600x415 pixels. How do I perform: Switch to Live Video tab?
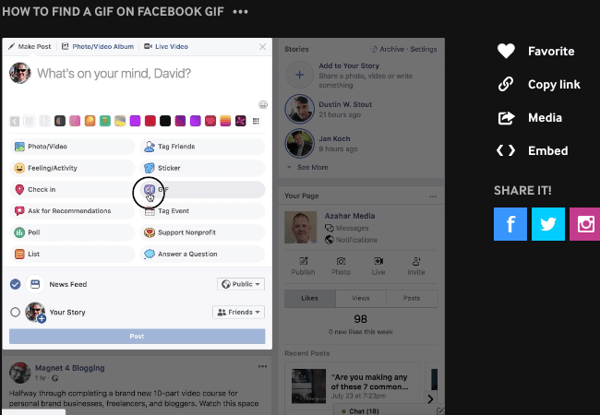pos(166,47)
